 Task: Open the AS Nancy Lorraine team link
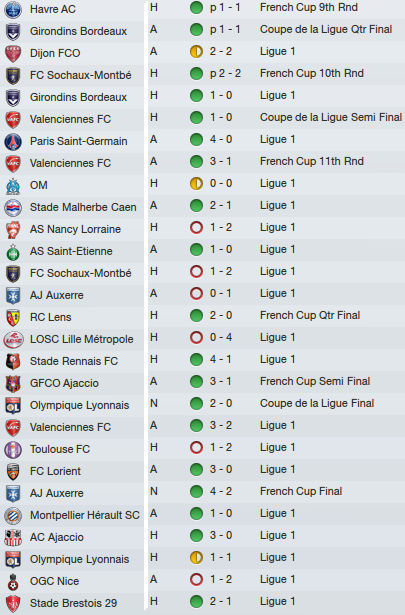pos(75,229)
